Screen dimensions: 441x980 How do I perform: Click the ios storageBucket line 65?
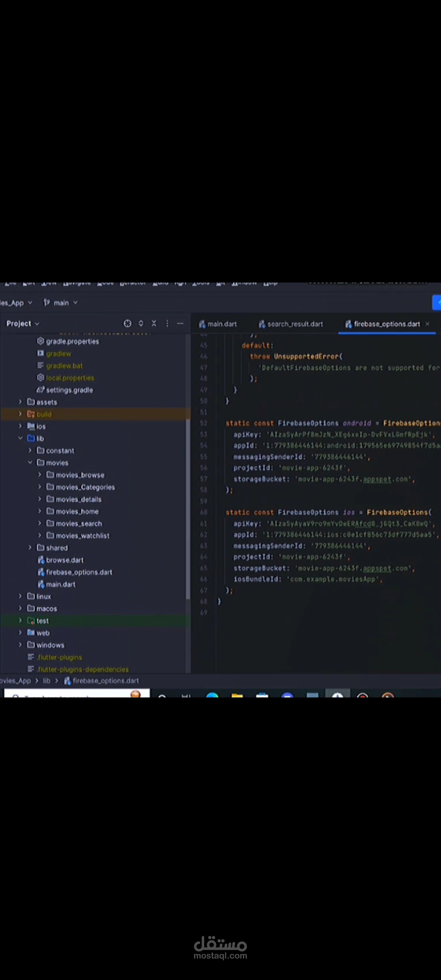(x=324, y=568)
